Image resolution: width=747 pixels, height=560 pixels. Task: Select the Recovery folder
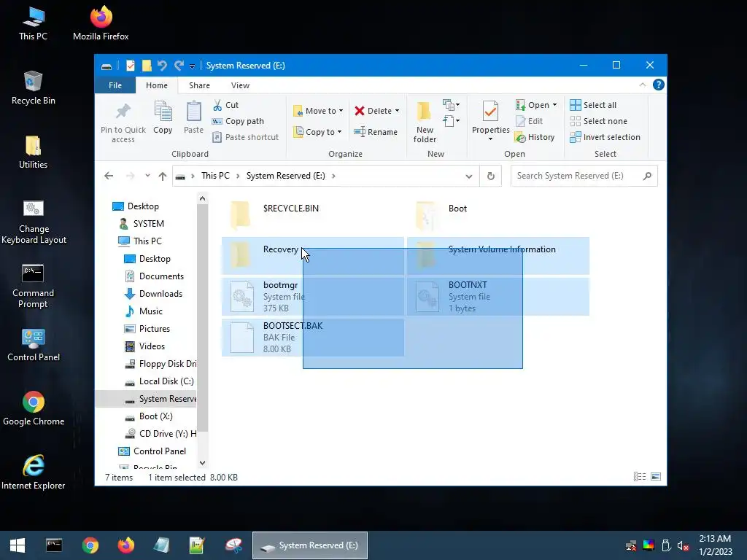pyautogui.click(x=312, y=256)
